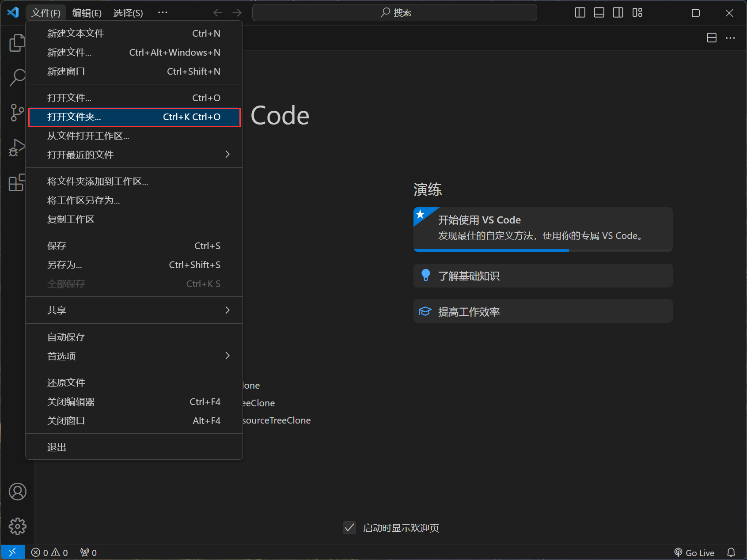Toggle panel layout icon
Screen dimensions: 747x560
pos(599,13)
